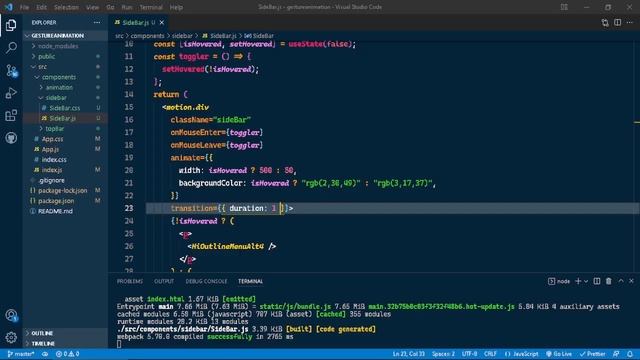Click Prettier status bar item
The width and height of the screenshot is (640, 360).
593,354
